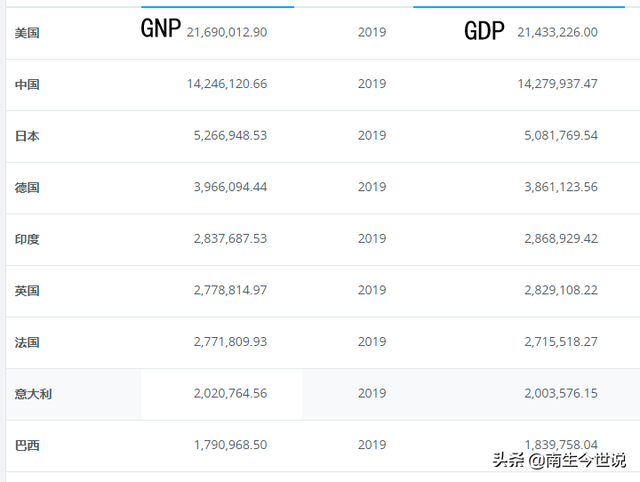The image size is (640, 482).
Task: Click the GNP column header label
Action: click(x=160, y=30)
